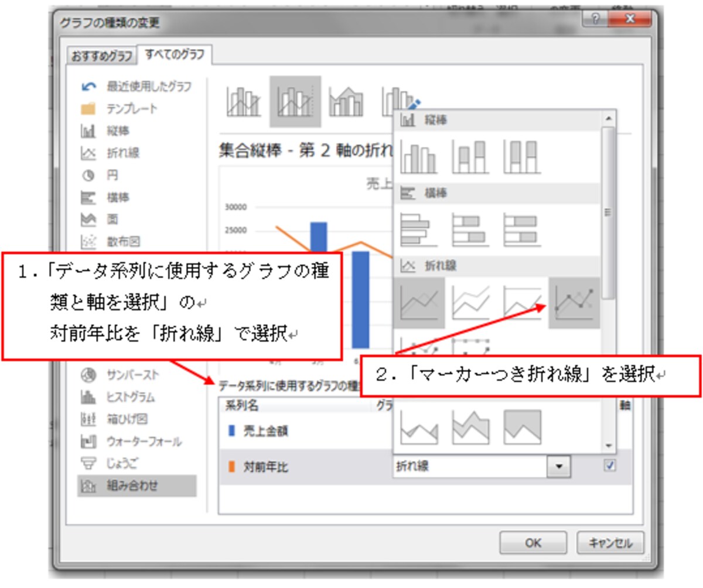Pick stacked column in 縦棒 gallery group
The width and height of the screenshot is (703, 588).
pyautogui.click(x=470, y=156)
